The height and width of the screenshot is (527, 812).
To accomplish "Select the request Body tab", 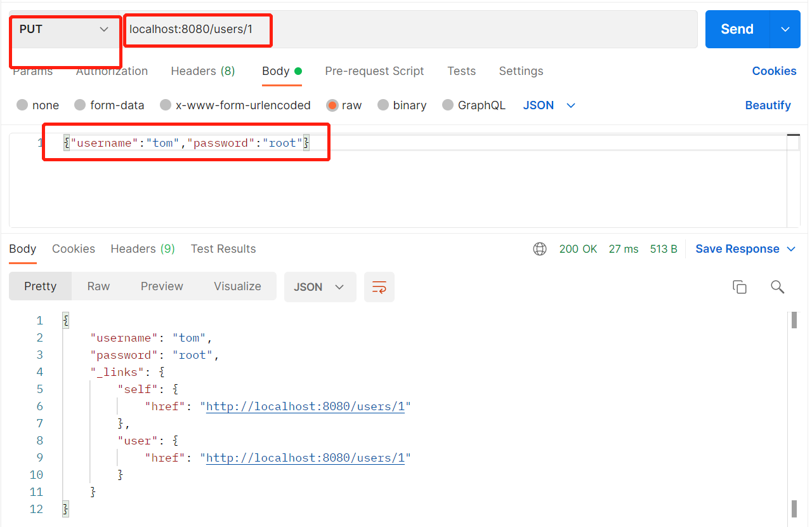I will [x=282, y=71].
